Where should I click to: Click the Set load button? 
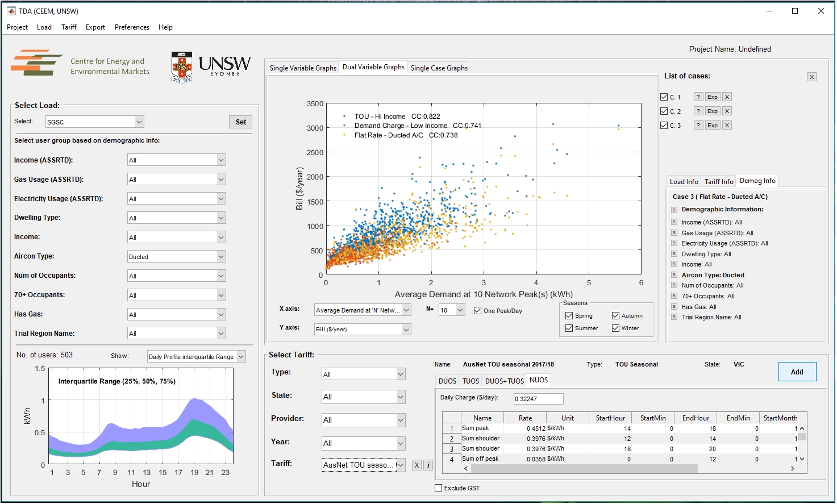coord(241,122)
